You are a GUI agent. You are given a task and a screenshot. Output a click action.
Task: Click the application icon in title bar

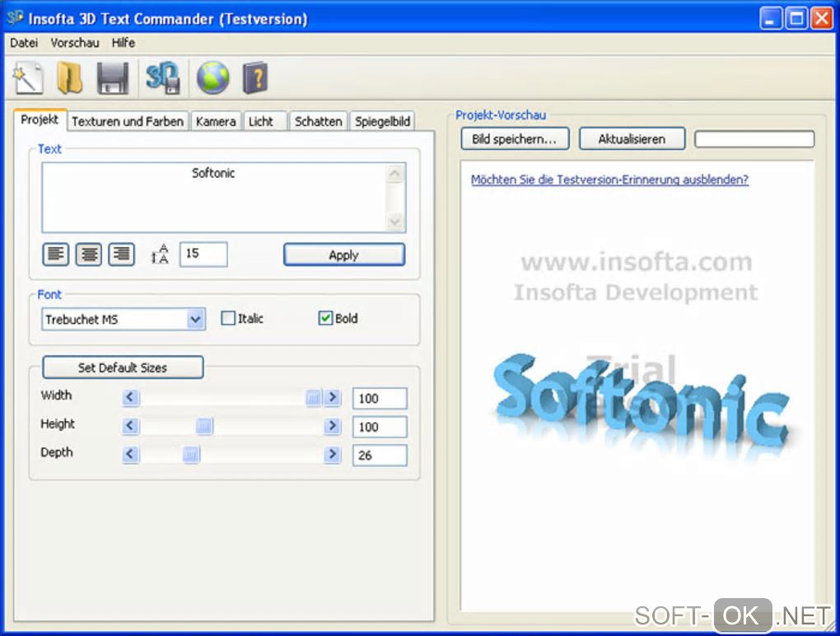click(15, 18)
